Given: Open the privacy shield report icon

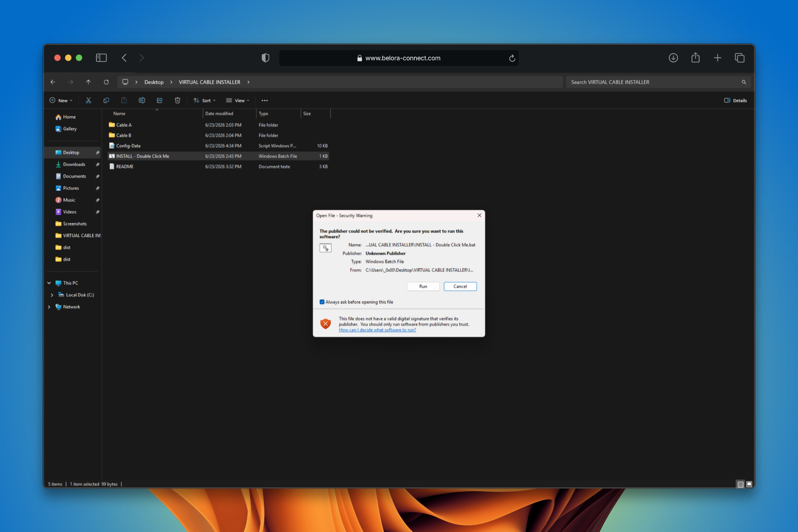Looking at the screenshot, I should tap(265, 58).
